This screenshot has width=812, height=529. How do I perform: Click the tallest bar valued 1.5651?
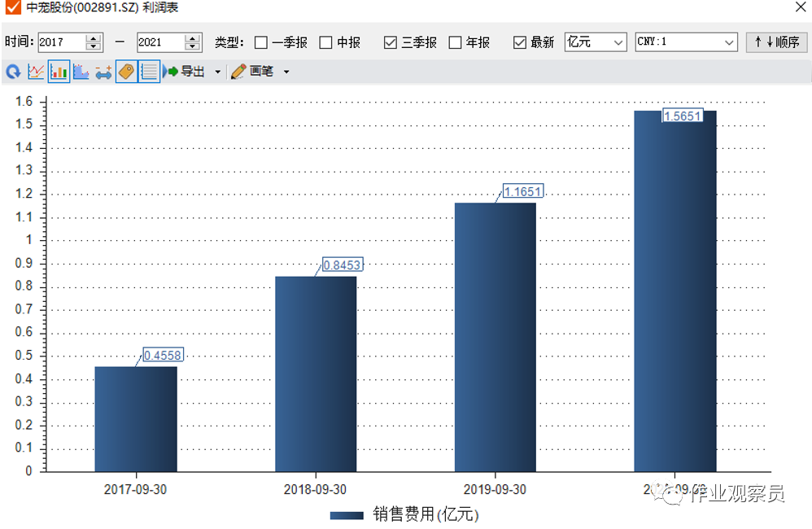(675, 291)
